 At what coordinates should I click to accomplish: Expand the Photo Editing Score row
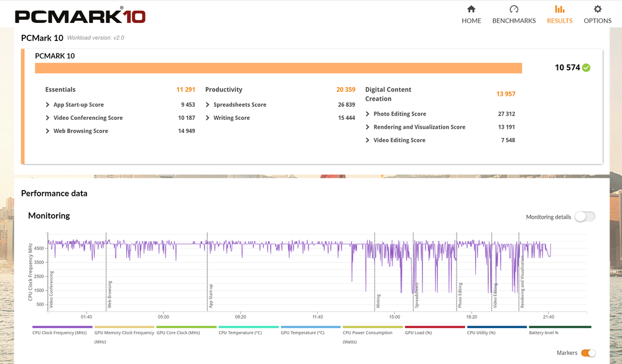(x=440, y=114)
